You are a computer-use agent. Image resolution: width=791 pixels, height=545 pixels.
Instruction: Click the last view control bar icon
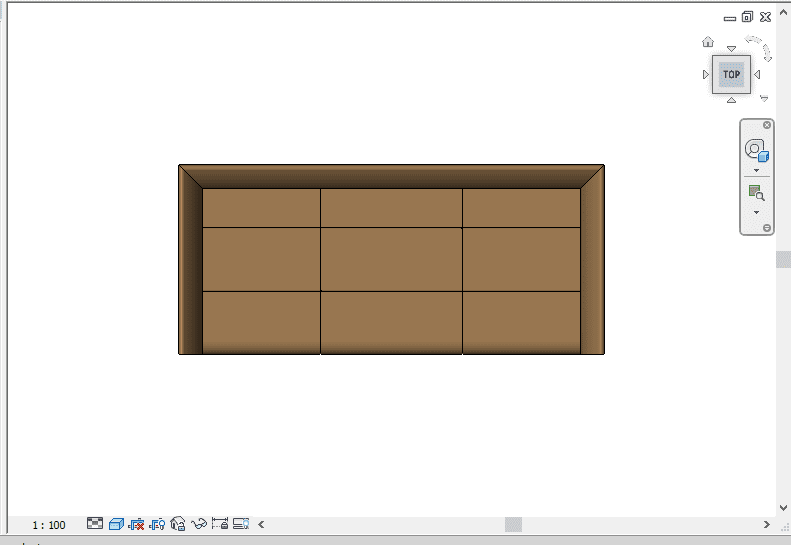point(241,523)
